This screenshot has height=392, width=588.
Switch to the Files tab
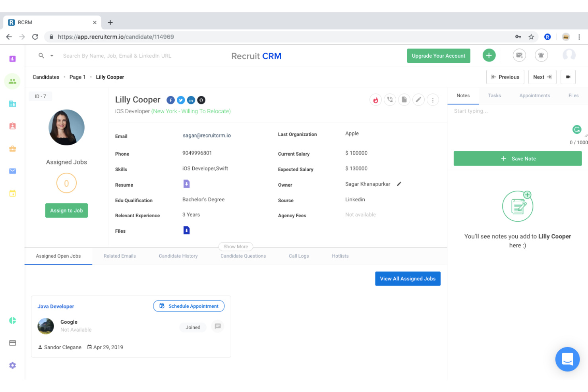click(573, 96)
